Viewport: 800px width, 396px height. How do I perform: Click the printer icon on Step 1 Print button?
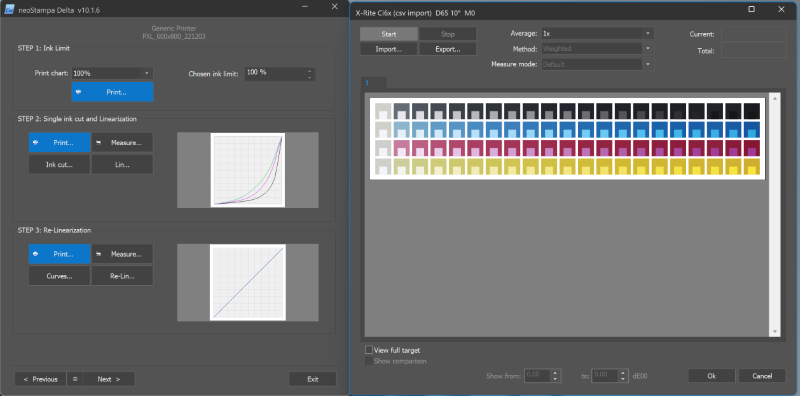(78, 92)
